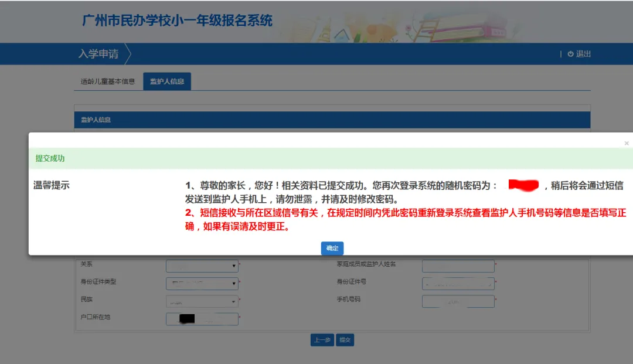The width and height of the screenshot is (633, 364).
Task: Click the 户口所在地 residence field
Action: 202,319
